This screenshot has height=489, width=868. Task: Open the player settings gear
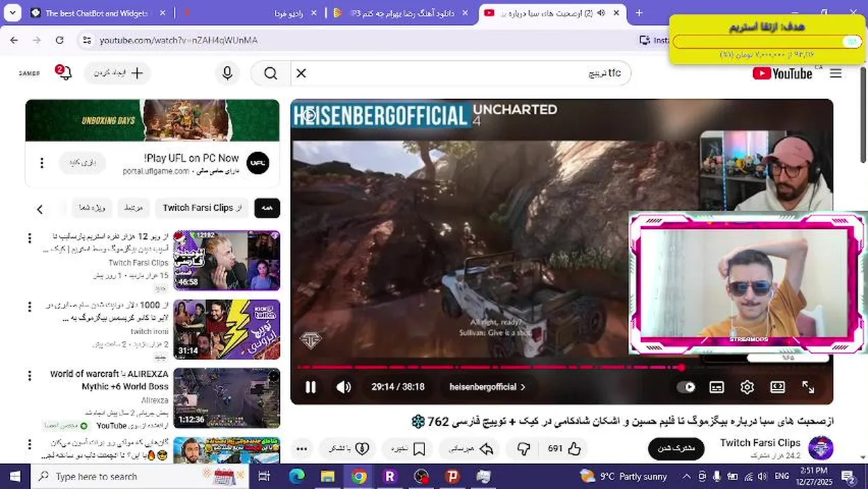point(747,387)
